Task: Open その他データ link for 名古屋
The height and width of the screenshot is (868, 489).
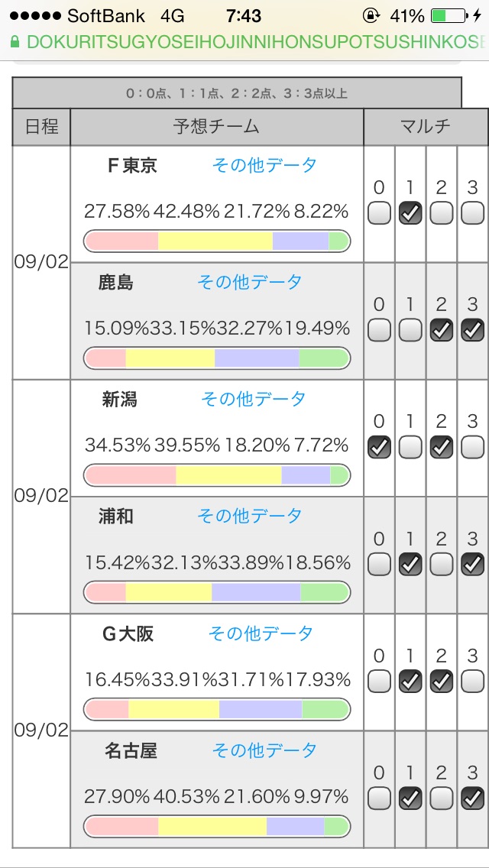Action: [264, 750]
